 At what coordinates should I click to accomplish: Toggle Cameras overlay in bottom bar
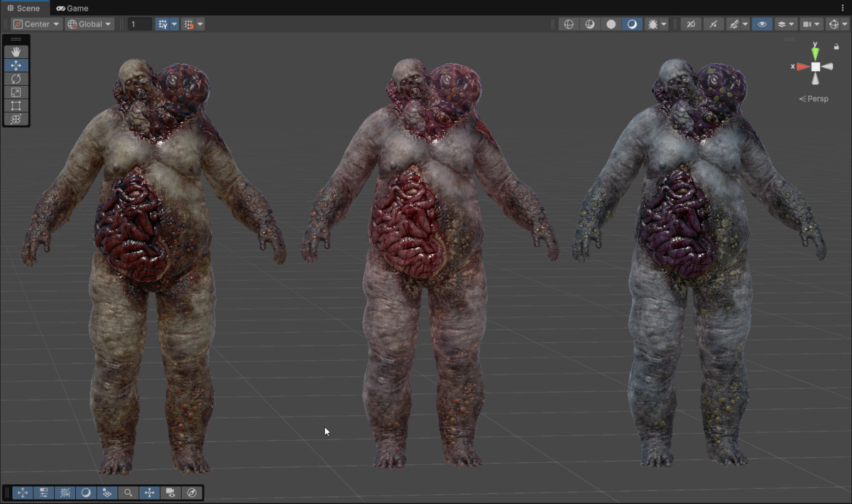click(x=170, y=493)
